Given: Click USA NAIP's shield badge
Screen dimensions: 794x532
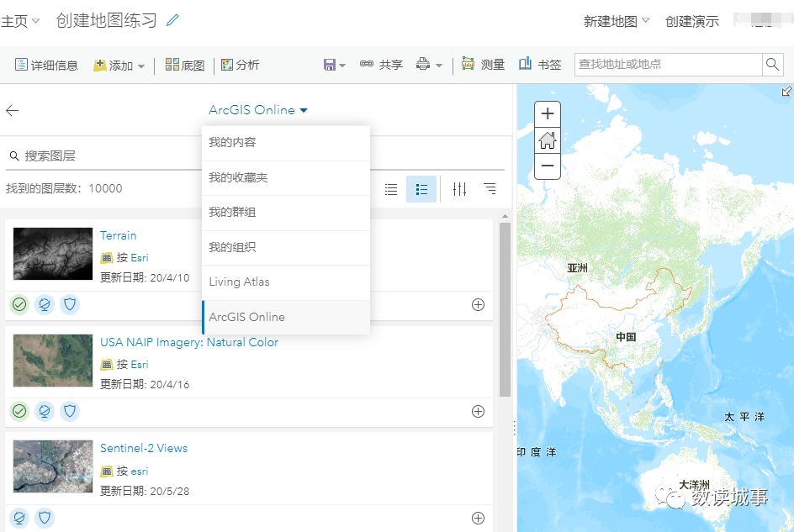Looking at the screenshot, I should click(70, 412).
